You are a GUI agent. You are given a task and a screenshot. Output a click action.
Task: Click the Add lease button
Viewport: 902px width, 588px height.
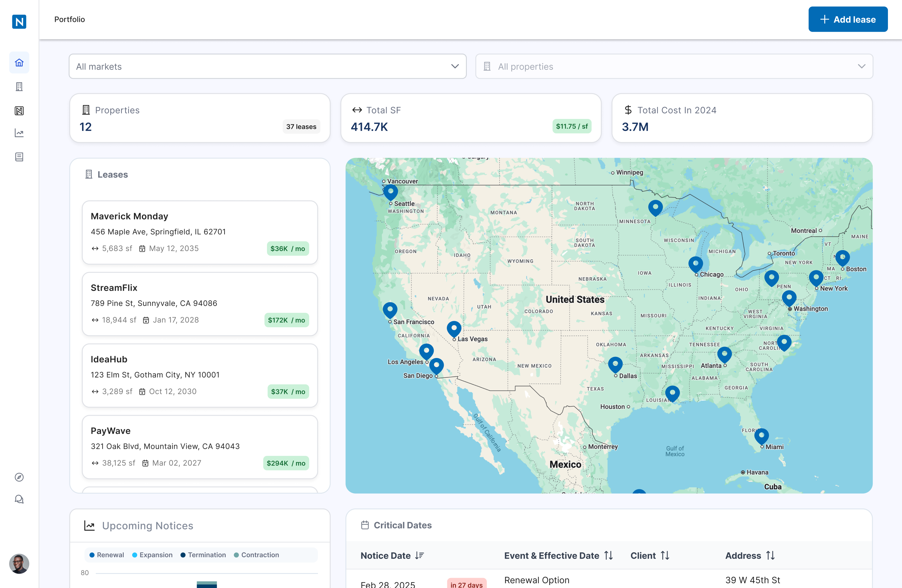tap(847, 19)
